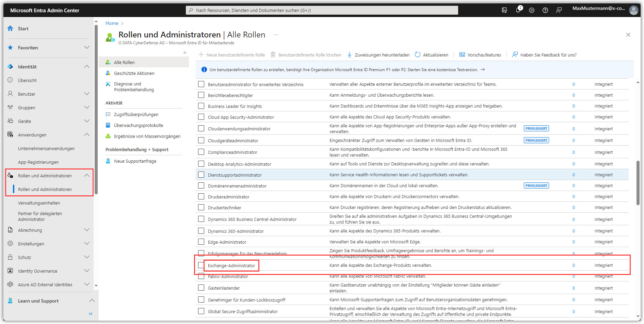This screenshot has height=324, width=644.
Task: Open App-Registrierungen in sidebar
Action: click(38, 162)
